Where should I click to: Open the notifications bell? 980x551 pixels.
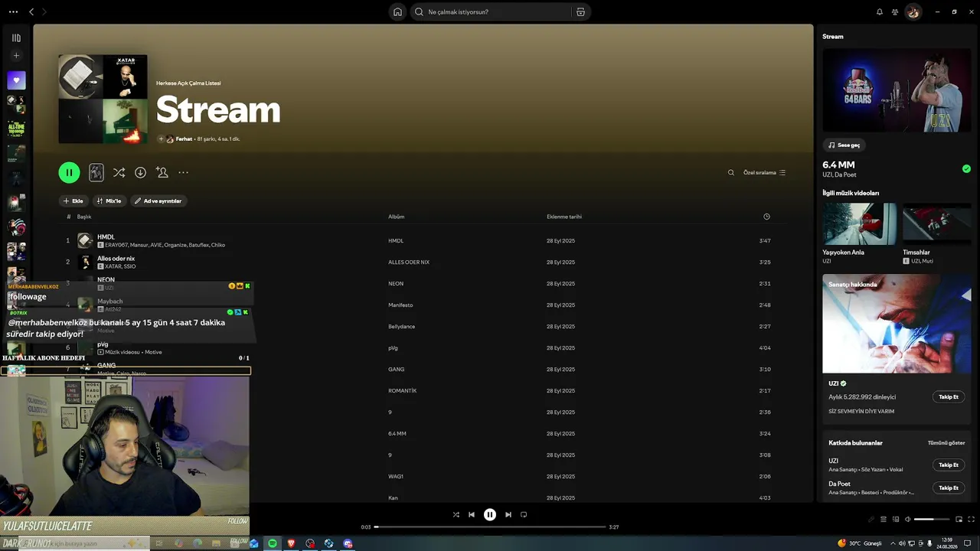click(x=880, y=12)
